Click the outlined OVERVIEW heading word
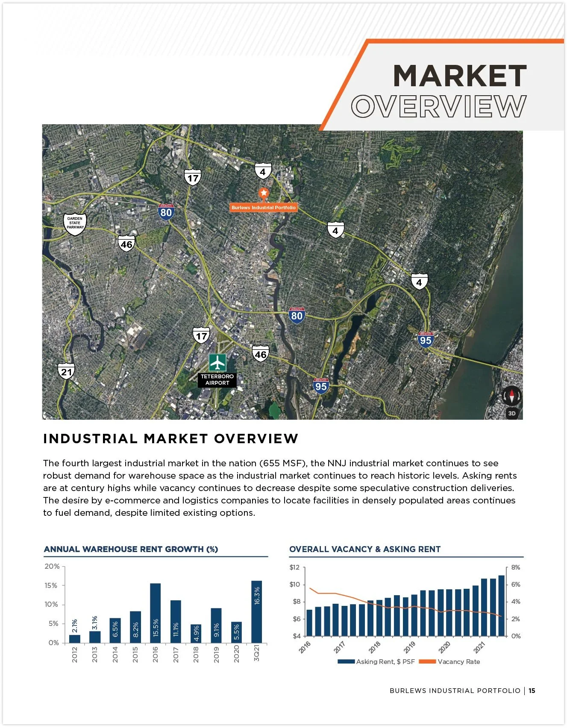 [439, 106]
